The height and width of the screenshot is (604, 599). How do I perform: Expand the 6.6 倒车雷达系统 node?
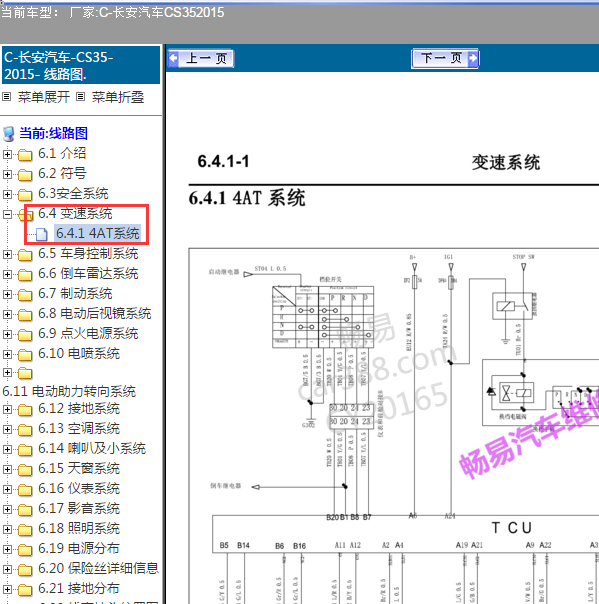click(7, 274)
